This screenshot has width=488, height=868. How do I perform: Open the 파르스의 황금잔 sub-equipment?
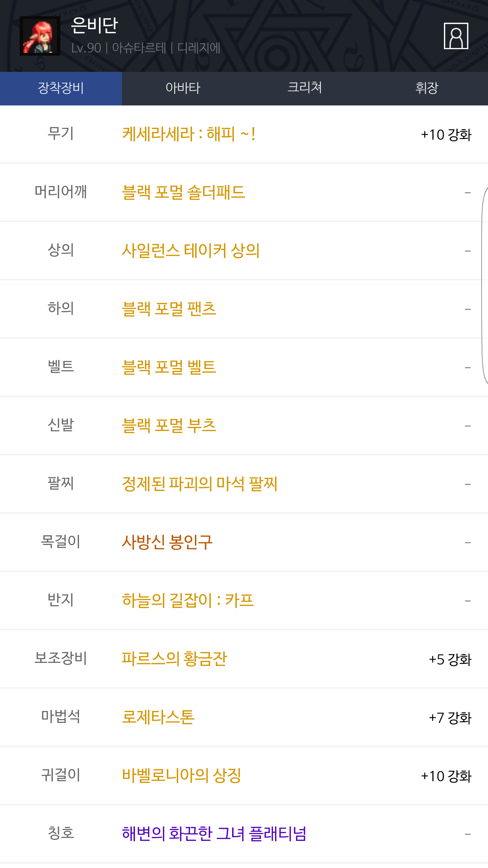pos(174,659)
